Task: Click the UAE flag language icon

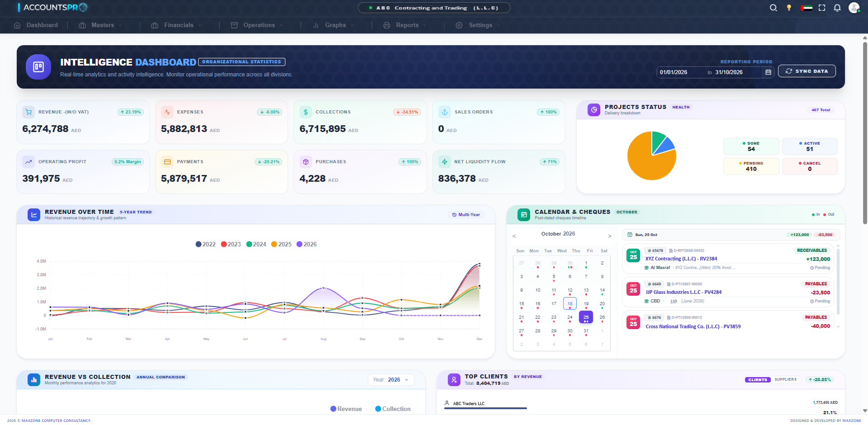Action: 806,8
